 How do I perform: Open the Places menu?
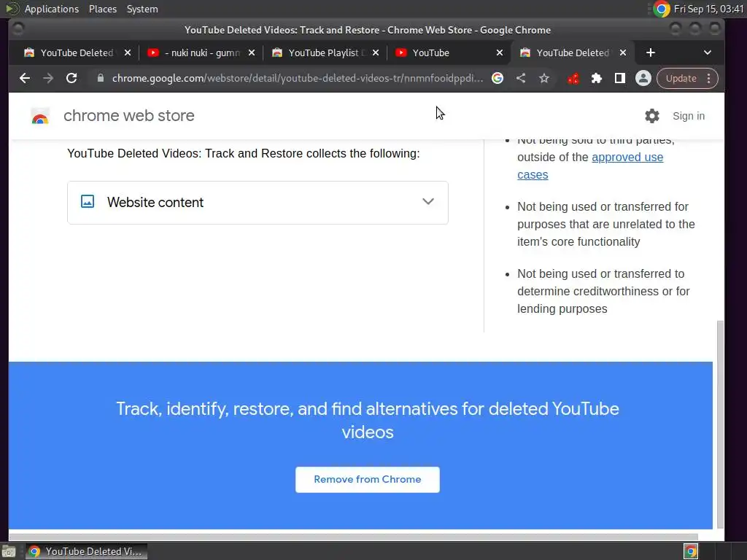pos(103,9)
